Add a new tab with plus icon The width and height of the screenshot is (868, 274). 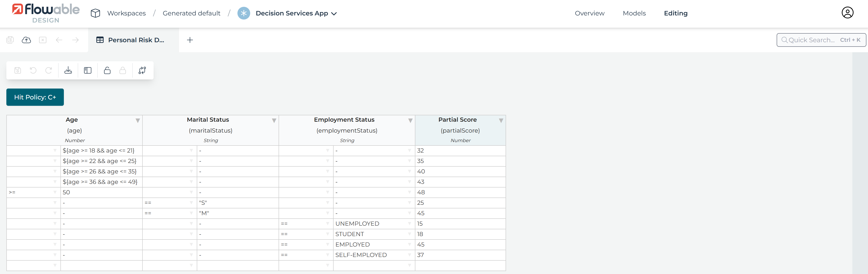pyautogui.click(x=190, y=40)
